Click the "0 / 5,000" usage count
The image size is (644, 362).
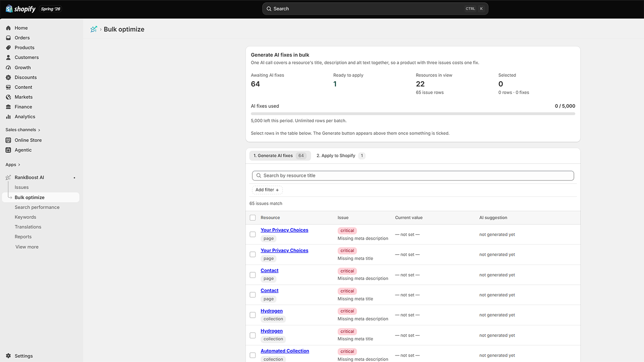tap(565, 106)
